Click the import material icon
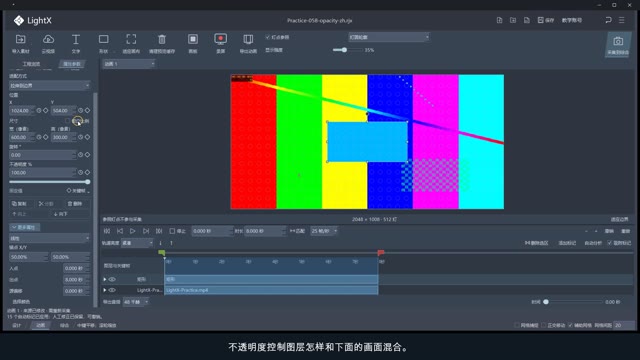This screenshot has height=360, width=640. click(x=20, y=40)
